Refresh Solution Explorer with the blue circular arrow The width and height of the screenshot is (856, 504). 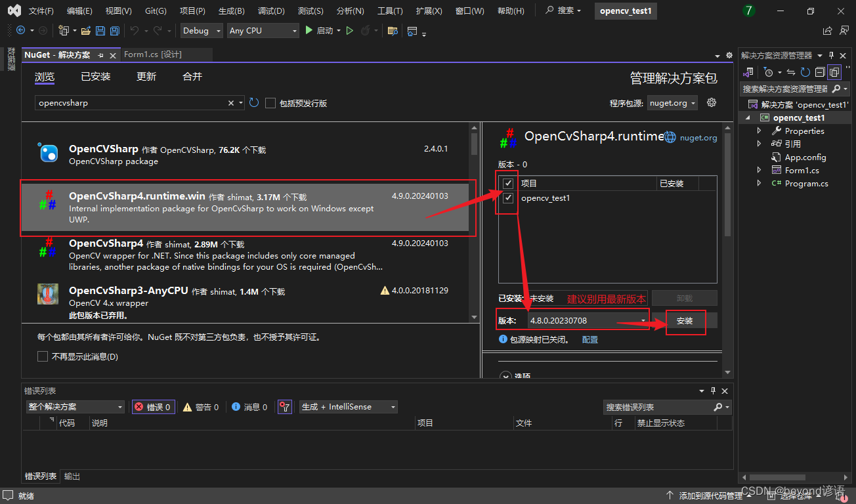tap(805, 72)
